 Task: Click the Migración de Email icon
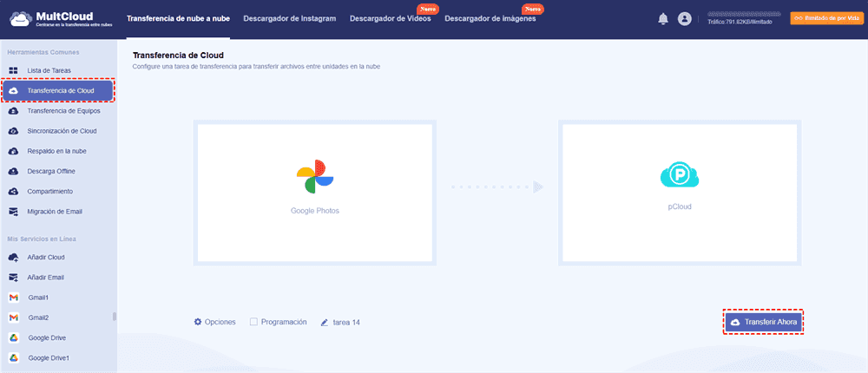tap(14, 212)
